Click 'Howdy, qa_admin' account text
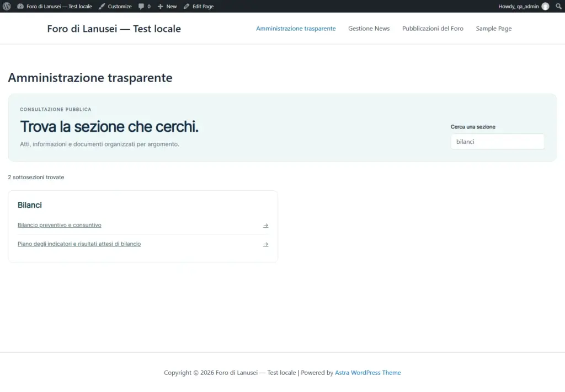Image resolution: width=565 pixels, height=392 pixels. coord(519,6)
